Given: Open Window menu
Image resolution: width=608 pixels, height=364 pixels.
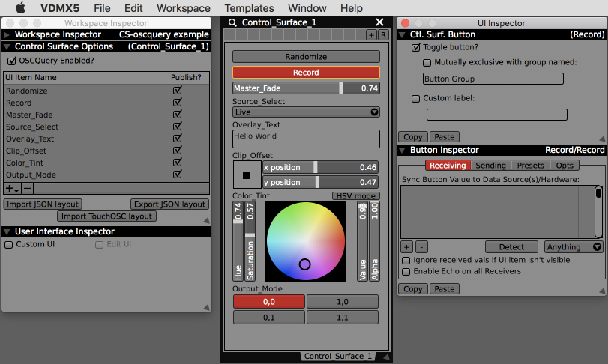Looking at the screenshot, I should point(307,8).
